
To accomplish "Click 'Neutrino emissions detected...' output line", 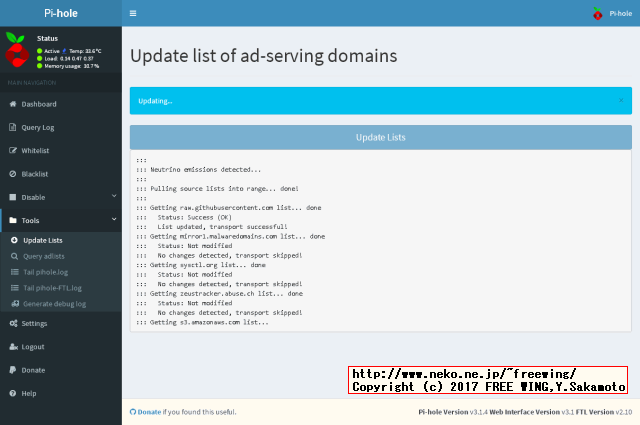I will pyautogui.click(x=198, y=169).
